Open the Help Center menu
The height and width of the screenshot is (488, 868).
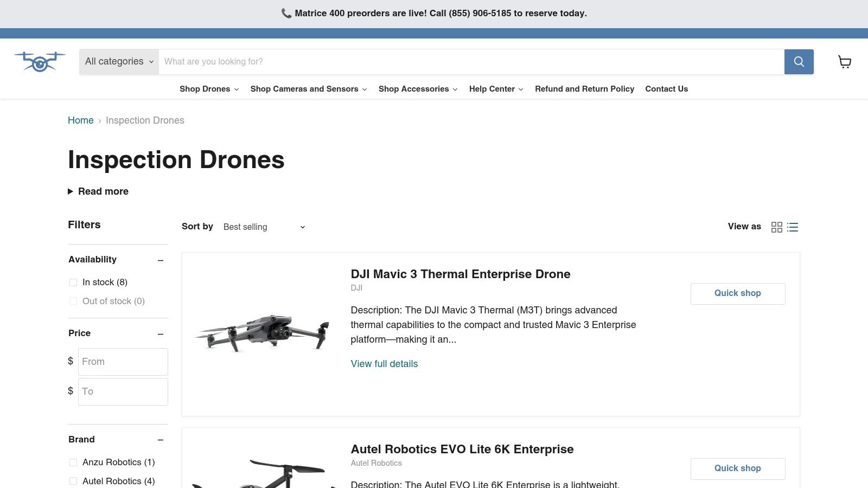click(496, 89)
